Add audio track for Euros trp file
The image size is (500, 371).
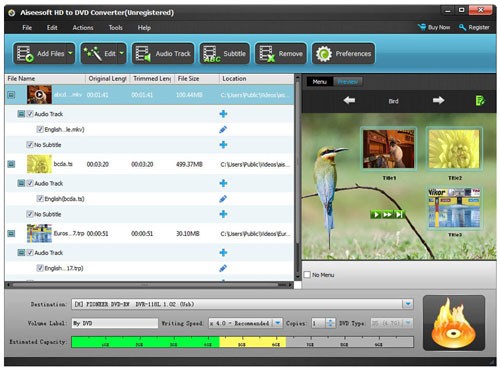[x=223, y=253]
